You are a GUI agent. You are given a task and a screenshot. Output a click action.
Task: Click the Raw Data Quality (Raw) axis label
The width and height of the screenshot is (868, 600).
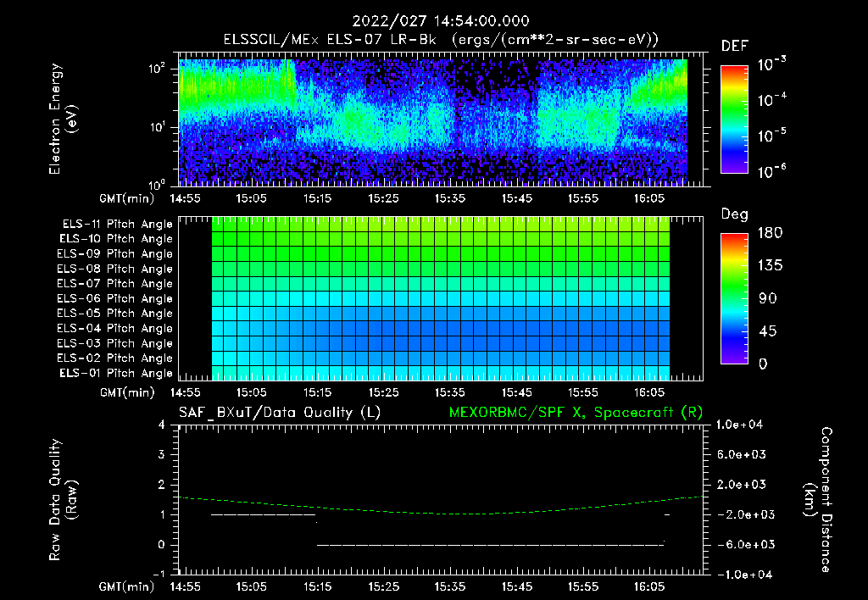coord(63,500)
